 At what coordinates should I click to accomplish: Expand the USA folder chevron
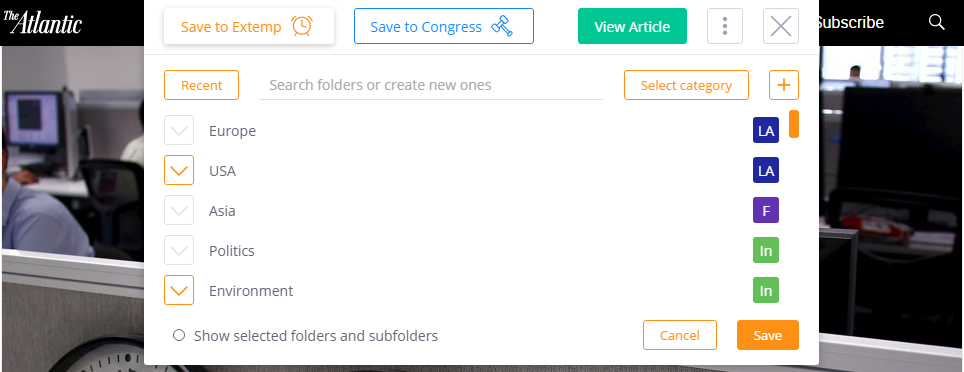(179, 170)
